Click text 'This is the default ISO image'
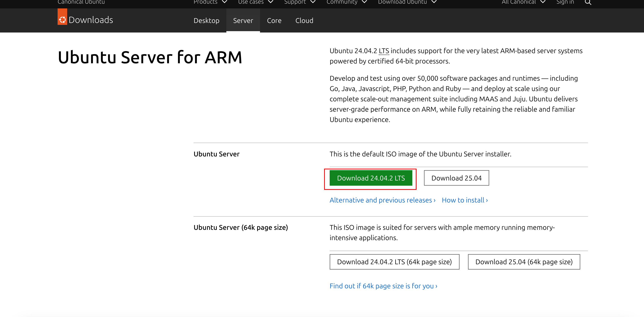 (x=420, y=154)
